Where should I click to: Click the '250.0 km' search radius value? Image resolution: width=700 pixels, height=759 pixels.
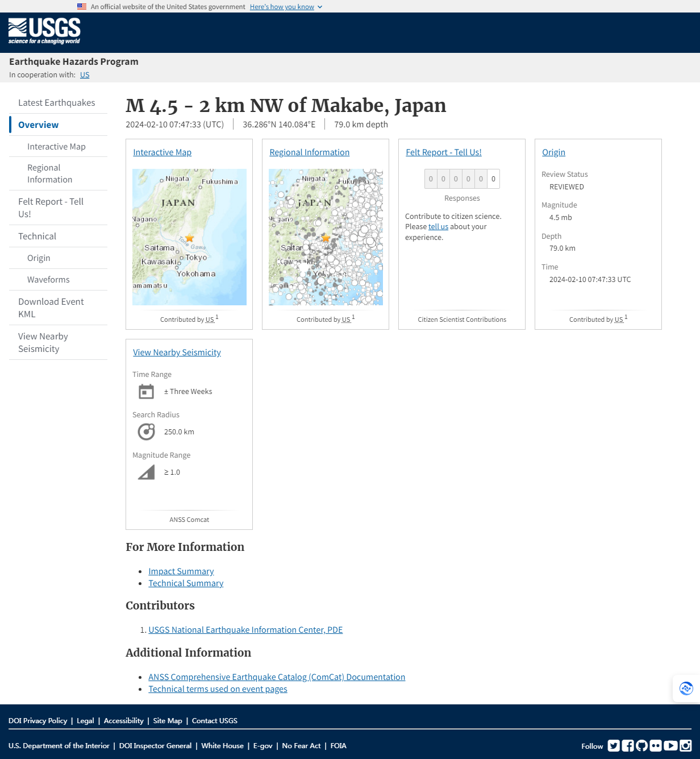coord(179,432)
